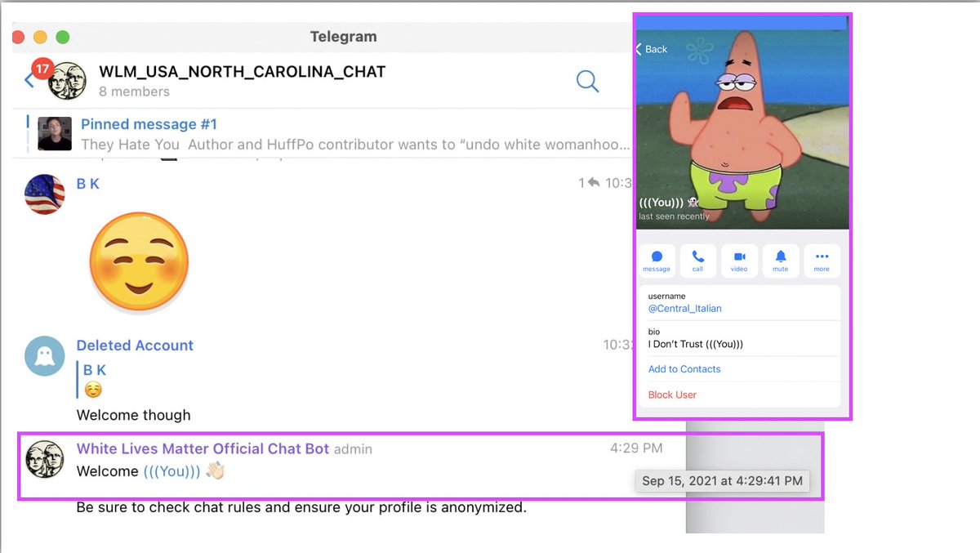
Task: Select the chat rules reminder message
Action: tap(301, 507)
